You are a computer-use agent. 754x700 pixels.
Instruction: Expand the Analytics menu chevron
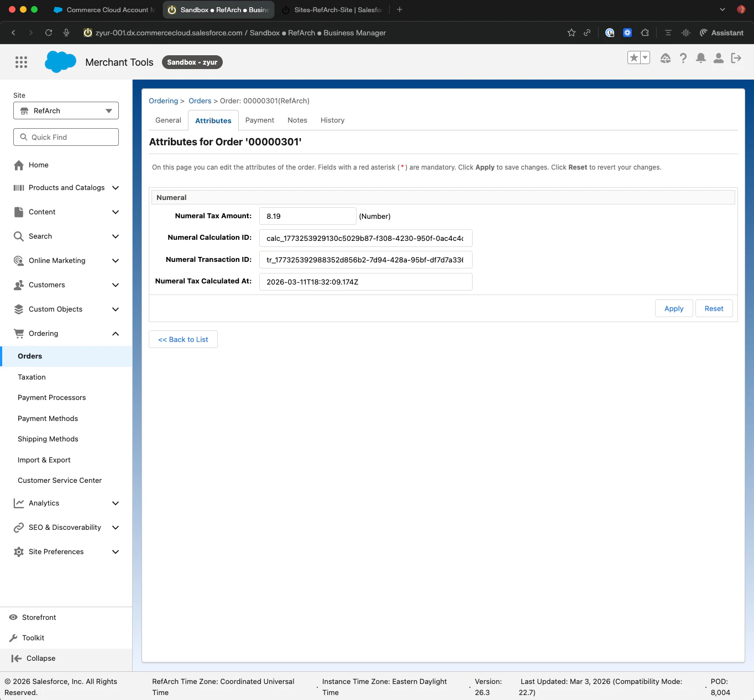click(x=116, y=503)
